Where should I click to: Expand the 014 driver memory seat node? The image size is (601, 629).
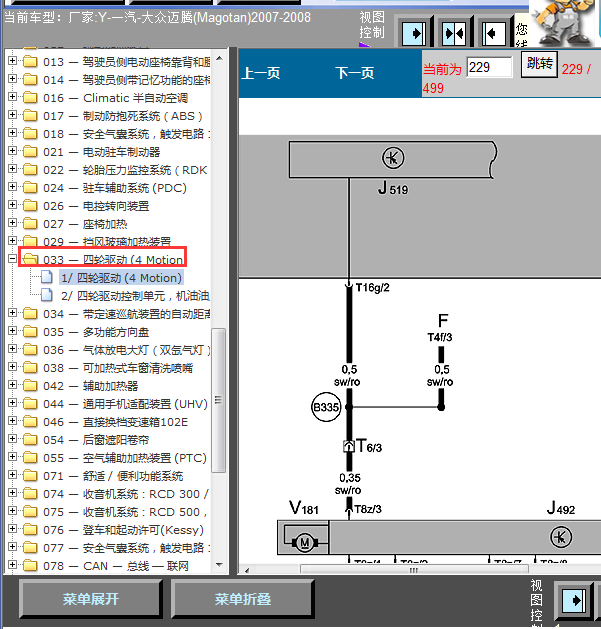pos(12,79)
